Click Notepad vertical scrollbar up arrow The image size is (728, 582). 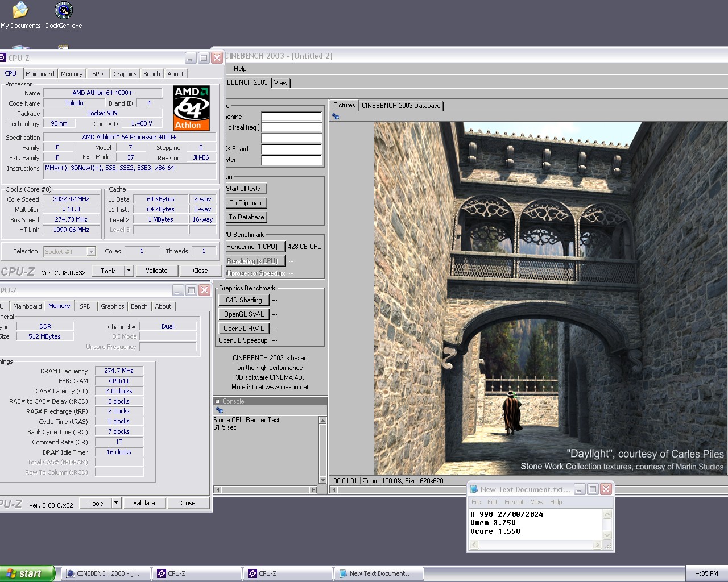tap(607, 514)
